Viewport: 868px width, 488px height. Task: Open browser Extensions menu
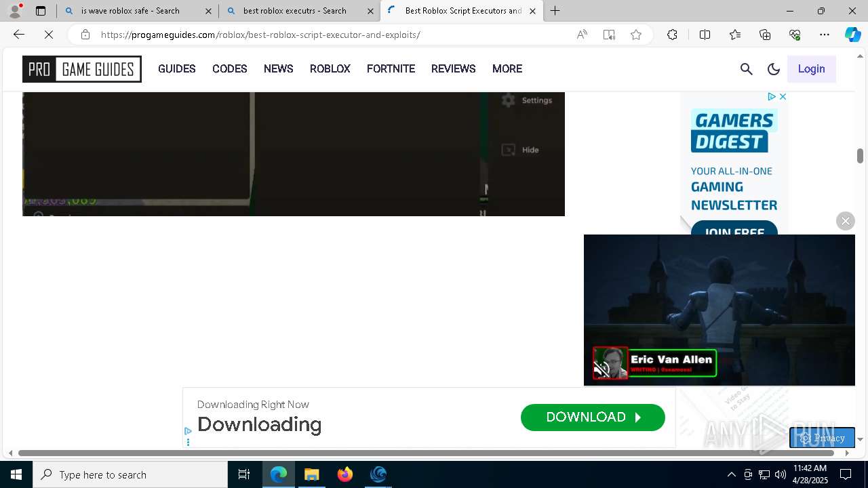pyautogui.click(x=672, y=35)
